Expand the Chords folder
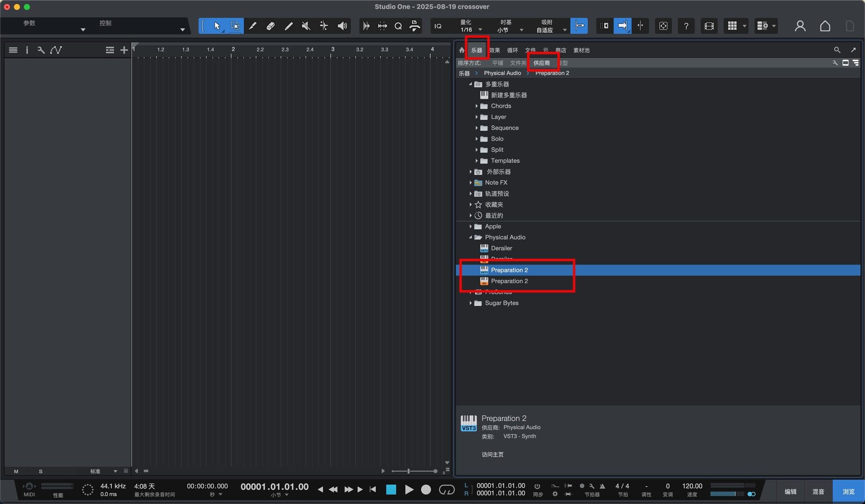Viewport: 865px width, 504px height. pos(477,106)
